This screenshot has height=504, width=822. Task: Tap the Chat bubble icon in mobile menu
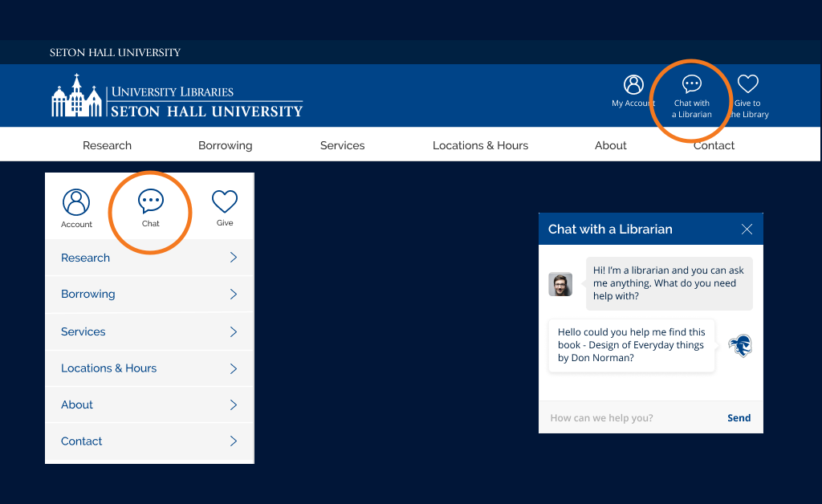pyautogui.click(x=150, y=201)
